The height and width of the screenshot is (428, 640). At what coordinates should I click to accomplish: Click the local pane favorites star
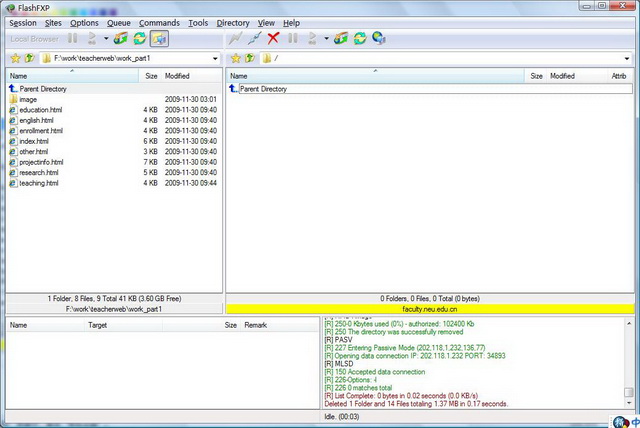coord(16,58)
